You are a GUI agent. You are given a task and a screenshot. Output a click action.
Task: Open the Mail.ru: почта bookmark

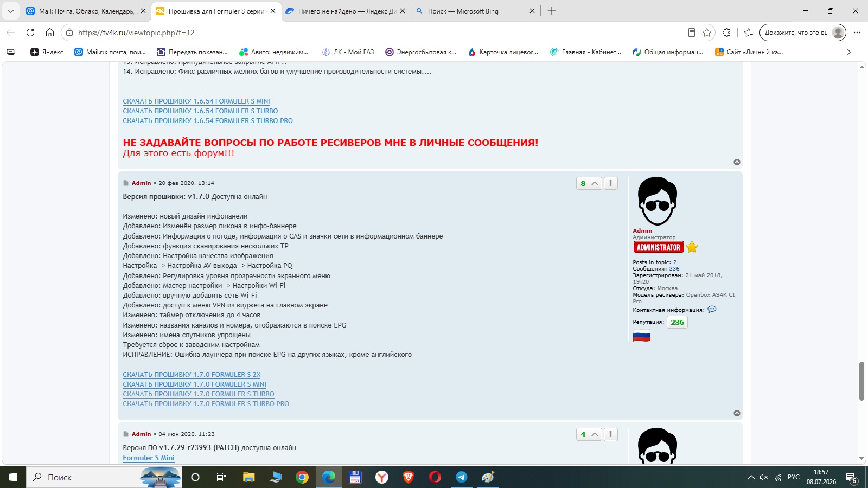[110, 52]
